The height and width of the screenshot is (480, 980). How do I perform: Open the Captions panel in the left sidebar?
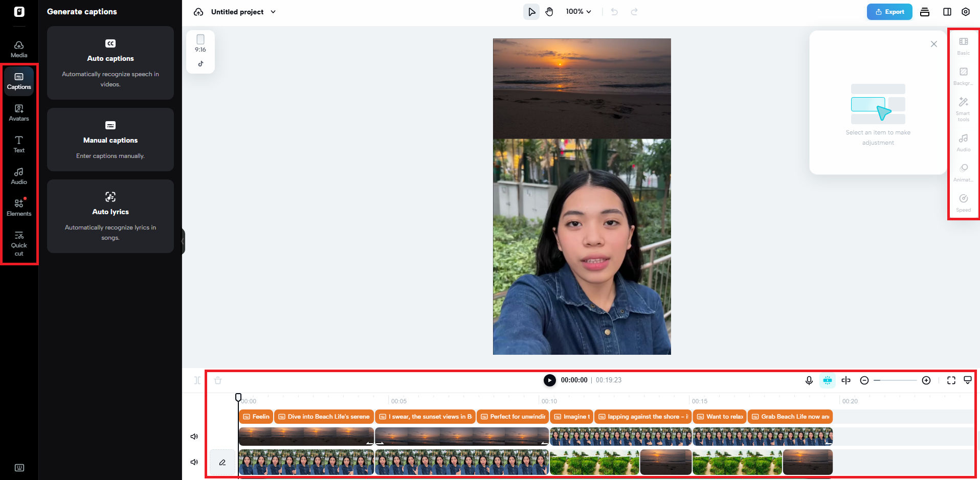point(19,80)
